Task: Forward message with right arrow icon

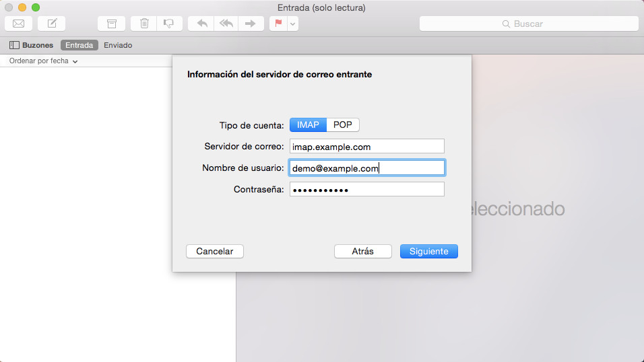Action: point(251,24)
